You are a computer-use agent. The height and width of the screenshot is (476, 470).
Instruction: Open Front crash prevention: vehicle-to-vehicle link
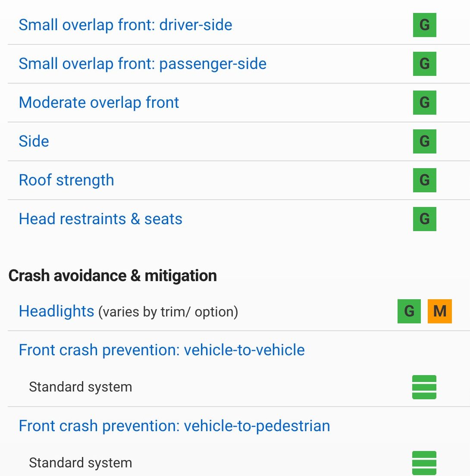pyautogui.click(x=162, y=350)
